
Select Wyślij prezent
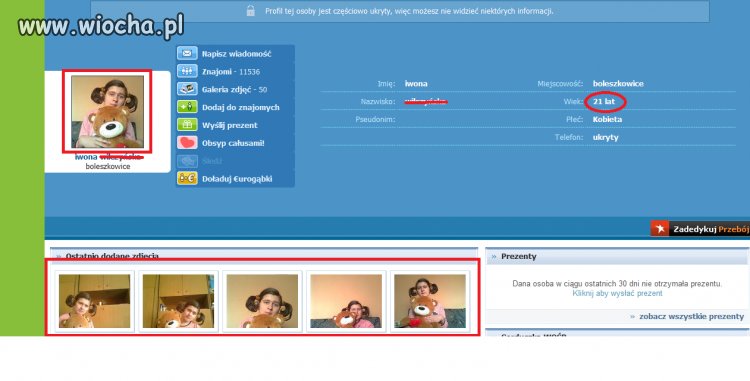click(230, 125)
